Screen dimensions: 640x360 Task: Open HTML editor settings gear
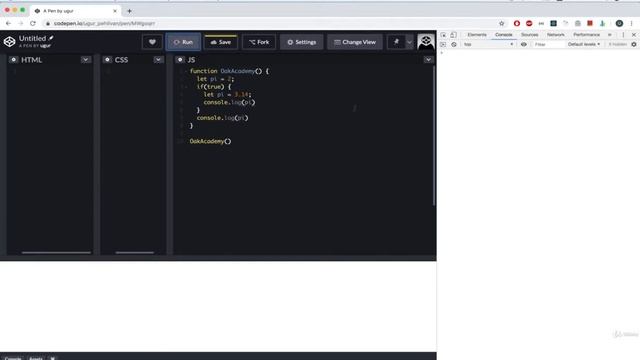click(13, 60)
